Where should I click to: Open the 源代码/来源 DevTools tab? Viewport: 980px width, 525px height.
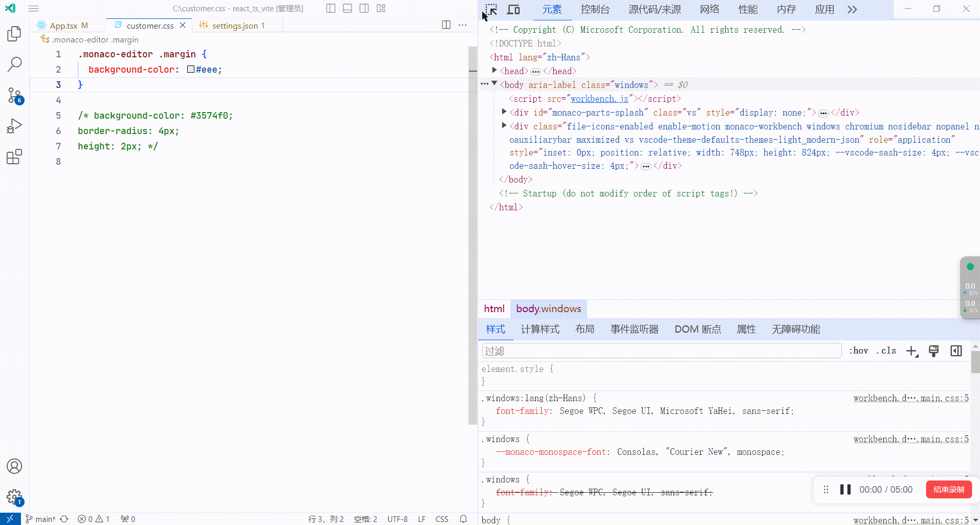click(x=655, y=10)
